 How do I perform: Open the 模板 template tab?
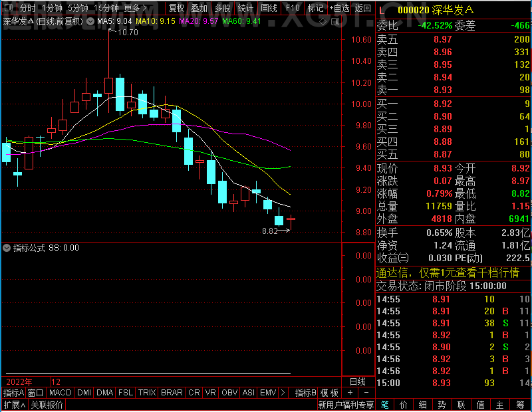click(x=329, y=393)
